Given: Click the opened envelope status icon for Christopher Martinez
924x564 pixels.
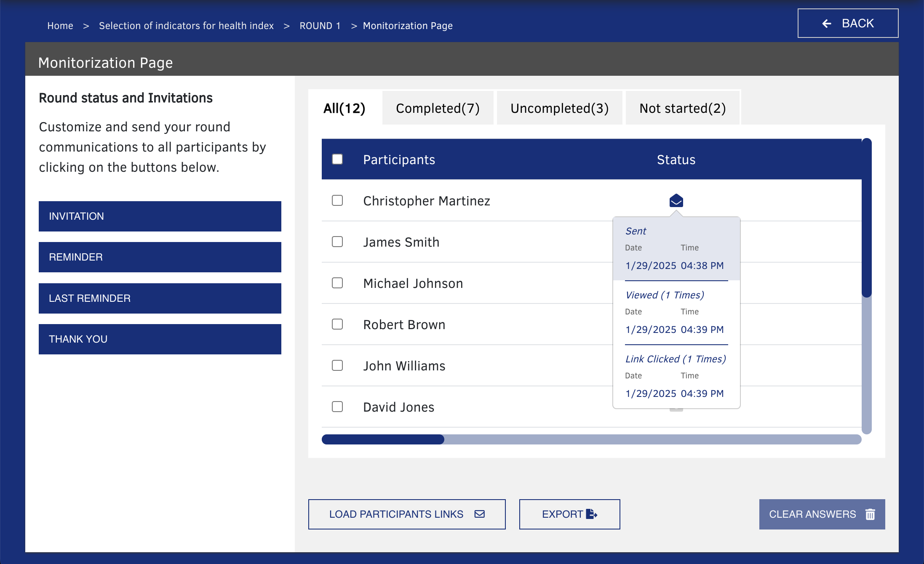Looking at the screenshot, I should [x=676, y=201].
